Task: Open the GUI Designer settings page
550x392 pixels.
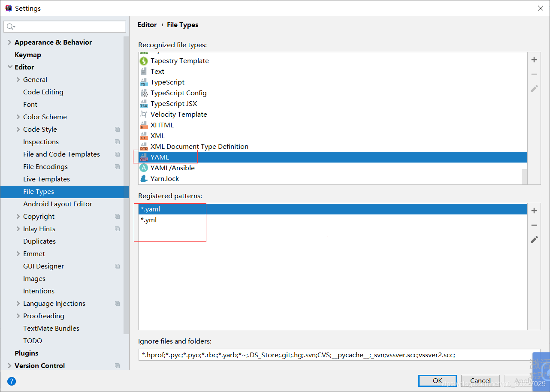Action: pyautogui.click(x=43, y=266)
